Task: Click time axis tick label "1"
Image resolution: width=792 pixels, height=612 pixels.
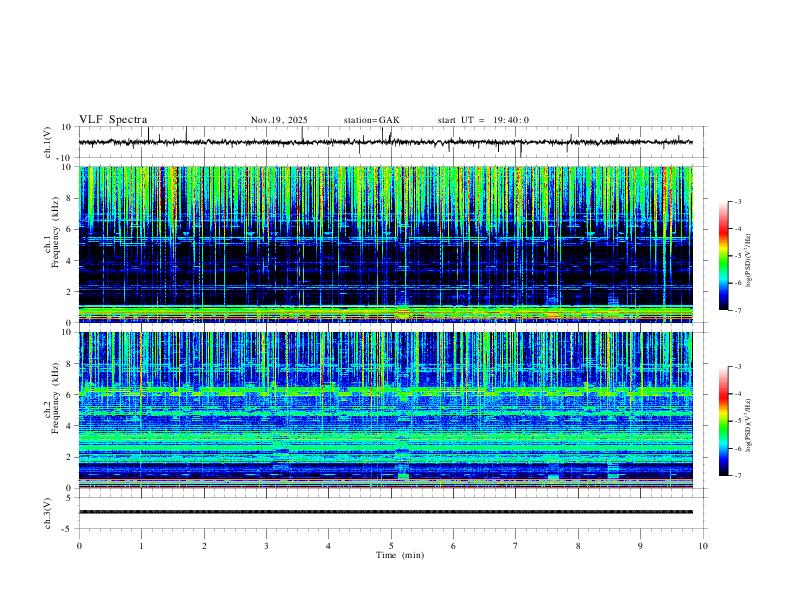Action: [x=141, y=546]
